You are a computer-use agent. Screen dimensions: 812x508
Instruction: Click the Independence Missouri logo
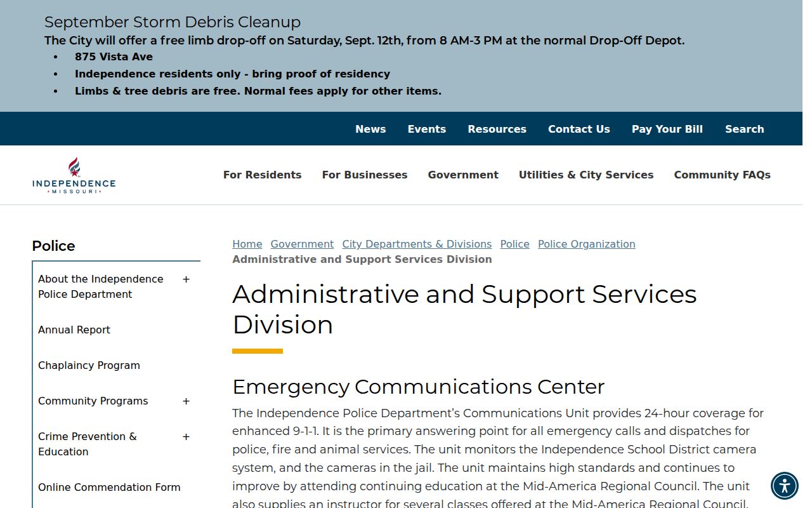(x=74, y=175)
